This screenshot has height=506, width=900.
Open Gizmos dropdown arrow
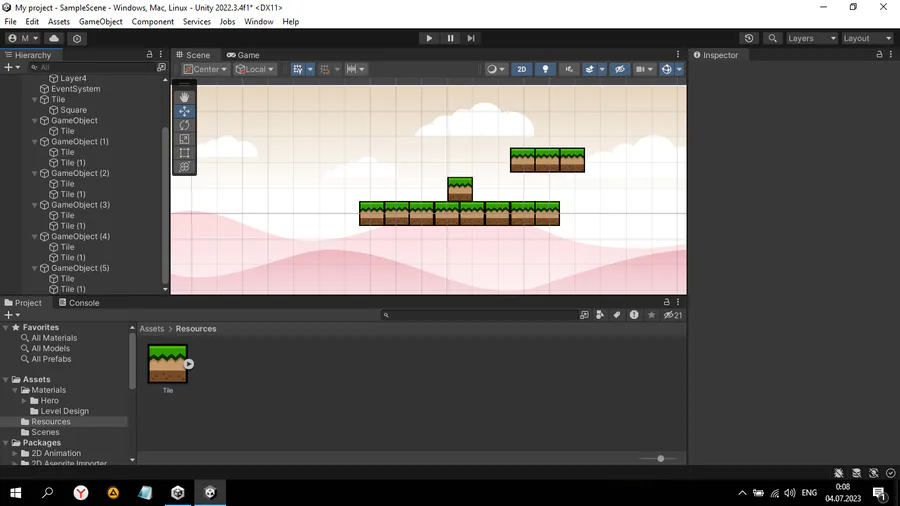[x=680, y=69]
